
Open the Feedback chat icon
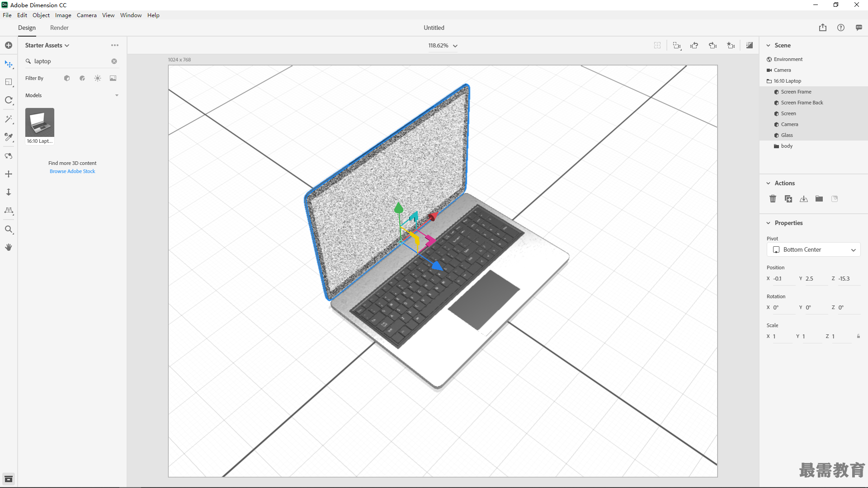859,28
